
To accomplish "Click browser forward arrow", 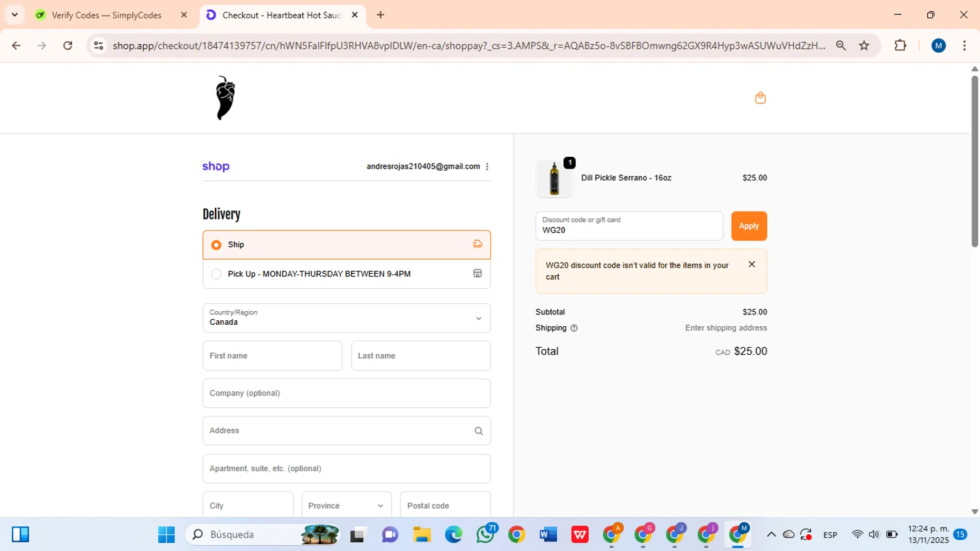I will pyautogui.click(x=42, y=46).
